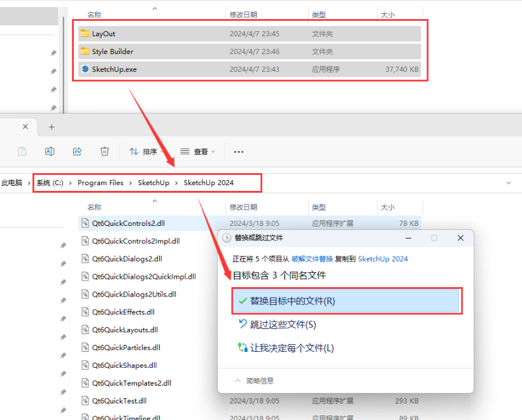
Task: Select the Qt6QuickDialogs2QuickImpl.dll file name
Action: click(x=144, y=277)
